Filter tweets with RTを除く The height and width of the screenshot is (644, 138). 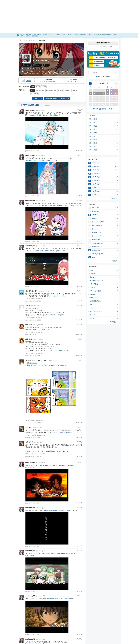click(68, 90)
